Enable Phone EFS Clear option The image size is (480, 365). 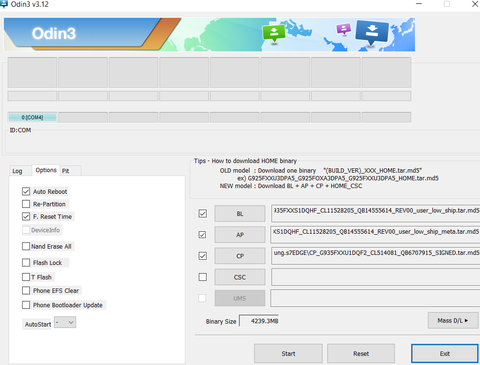click(26, 290)
